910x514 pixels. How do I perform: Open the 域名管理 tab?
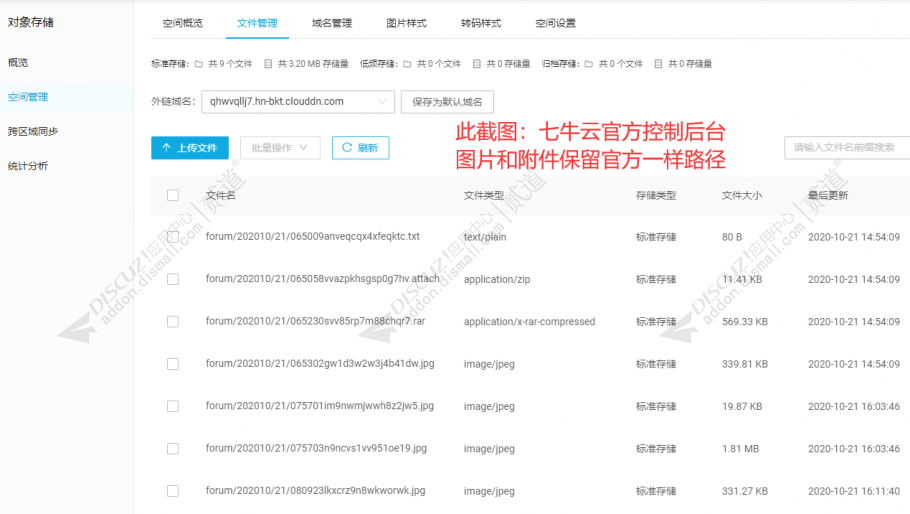click(332, 23)
